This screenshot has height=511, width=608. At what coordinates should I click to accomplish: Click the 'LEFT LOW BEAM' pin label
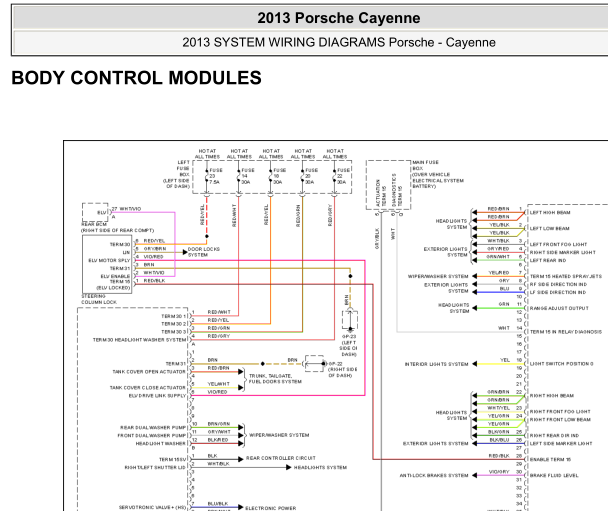(549, 228)
